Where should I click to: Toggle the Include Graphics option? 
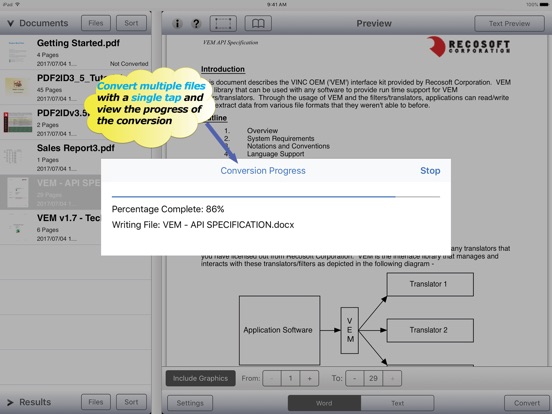pyautogui.click(x=200, y=378)
